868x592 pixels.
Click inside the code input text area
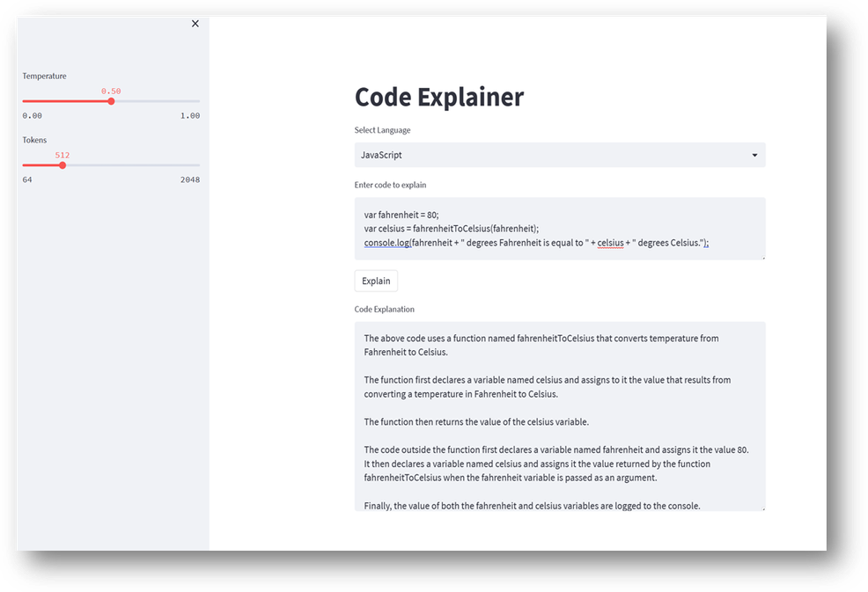pos(560,229)
